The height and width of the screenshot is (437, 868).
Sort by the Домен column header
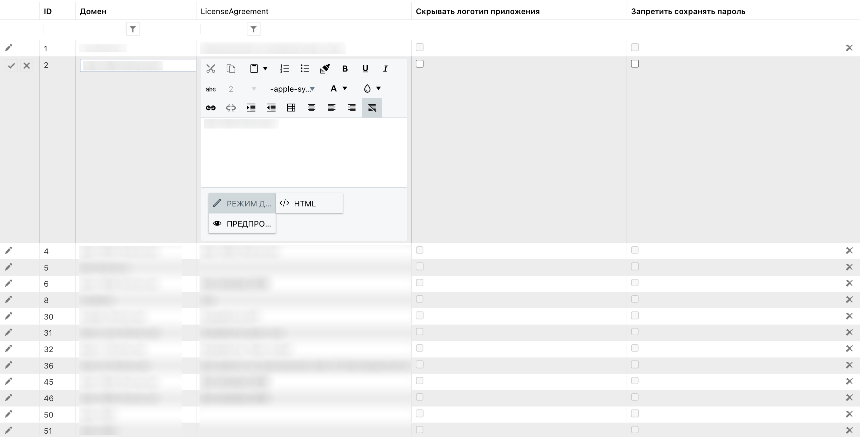coord(93,11)
